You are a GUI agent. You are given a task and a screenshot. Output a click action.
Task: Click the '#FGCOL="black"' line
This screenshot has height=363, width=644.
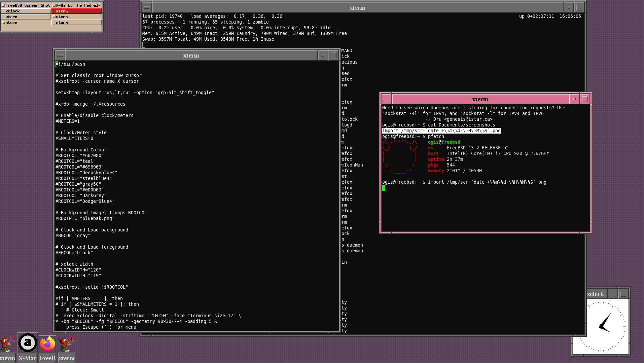pos(74,253)
